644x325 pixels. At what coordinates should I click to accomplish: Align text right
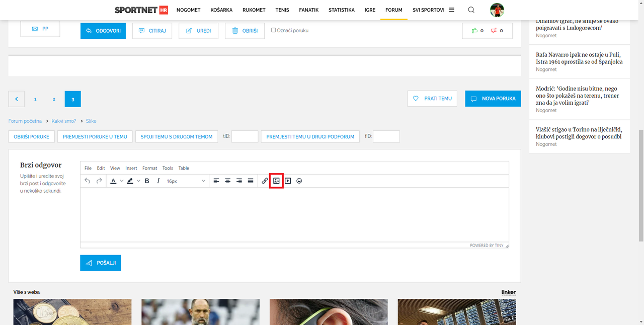[239, 181]
